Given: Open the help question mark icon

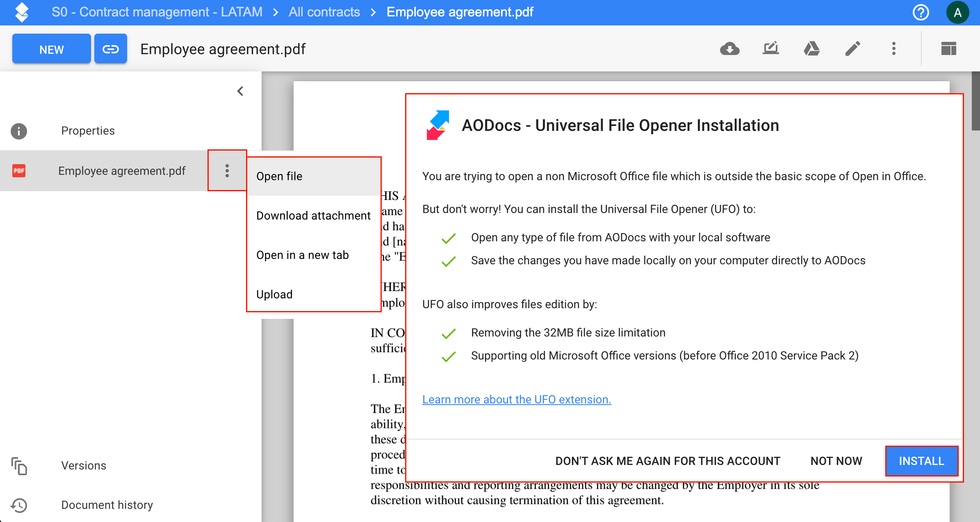Looking at the screenshot, I should coord(921,12).
